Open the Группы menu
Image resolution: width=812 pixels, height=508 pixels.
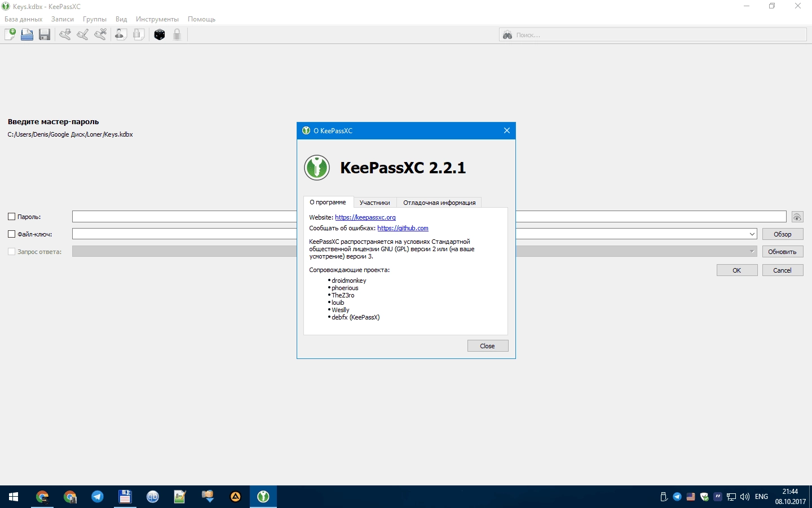(95, 19)
